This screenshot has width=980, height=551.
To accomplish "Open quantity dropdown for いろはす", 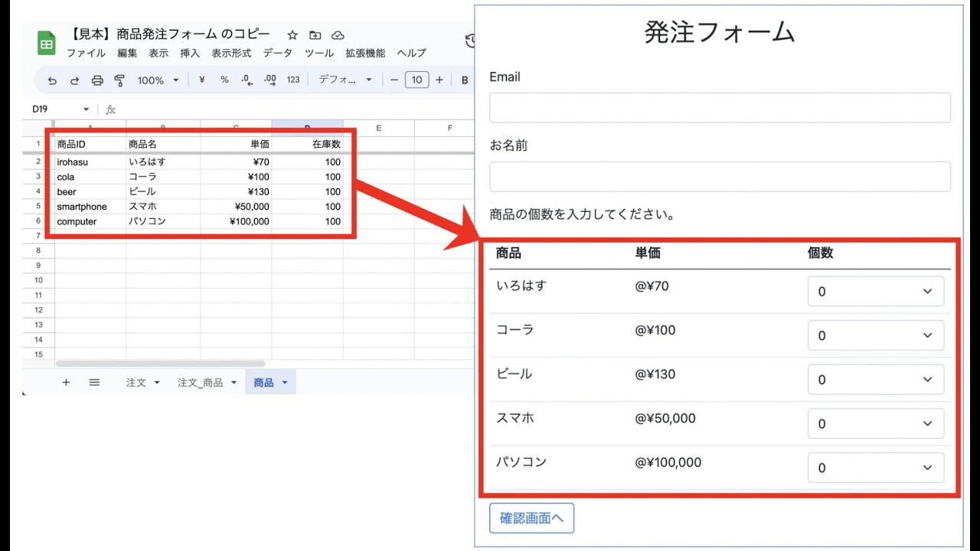I will coord(876,292).
